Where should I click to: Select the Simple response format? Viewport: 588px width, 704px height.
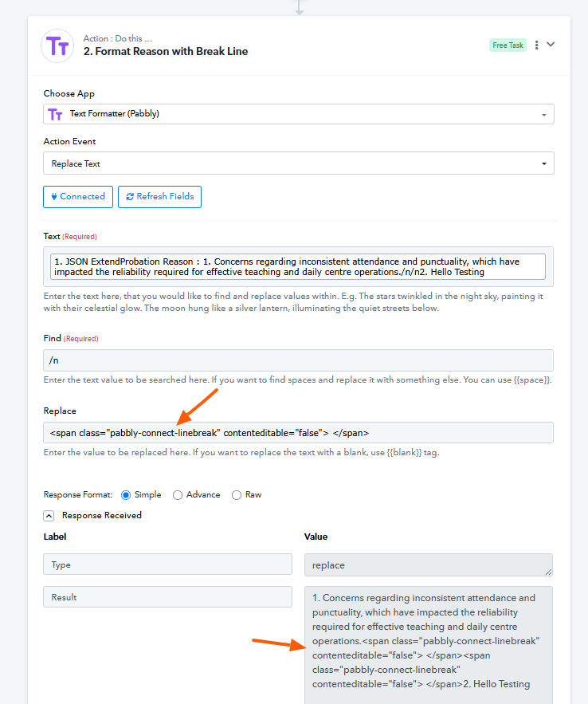126,495
